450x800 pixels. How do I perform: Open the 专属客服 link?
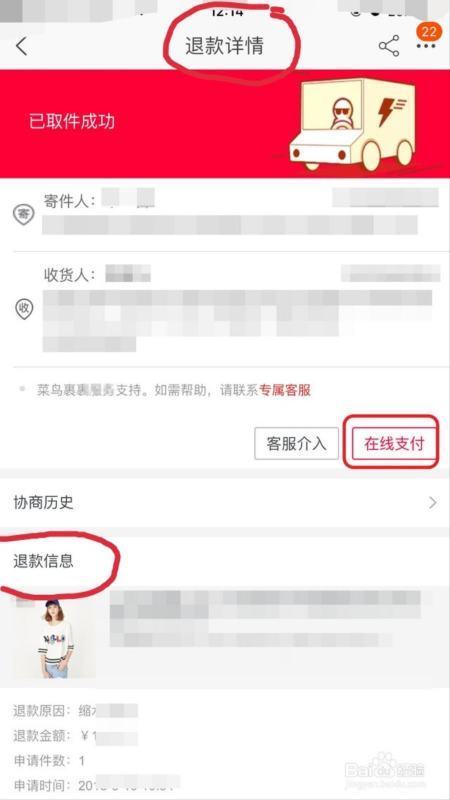[285, 390]
